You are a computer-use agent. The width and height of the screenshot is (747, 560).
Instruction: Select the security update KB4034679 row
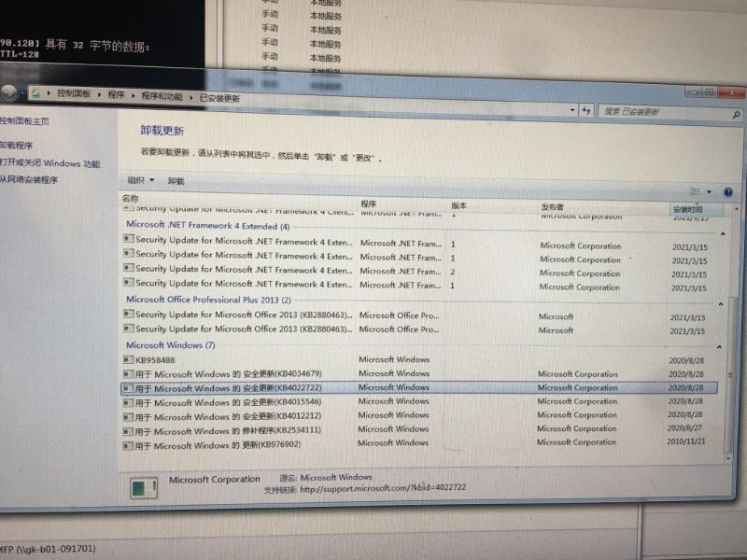pyautogui.click(x=419, y=374)
